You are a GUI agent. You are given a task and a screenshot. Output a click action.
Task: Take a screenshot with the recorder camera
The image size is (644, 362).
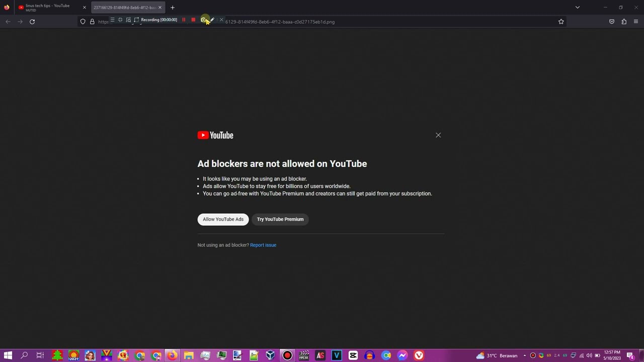point(203,20)
